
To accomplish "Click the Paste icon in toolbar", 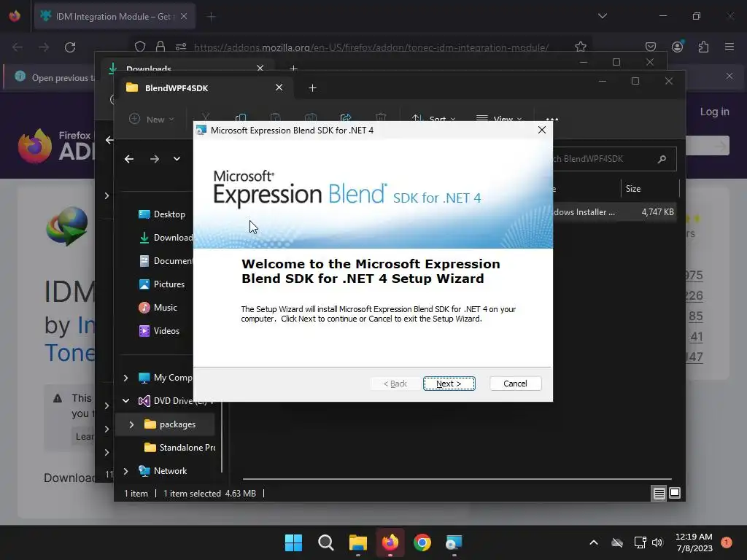I will click(x=275, y=117).
